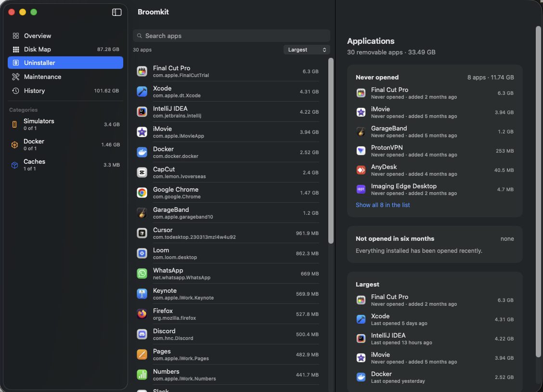
Task: Click the Xcode icon in app list
Action: pyautogui.click(x=142, y=91)
